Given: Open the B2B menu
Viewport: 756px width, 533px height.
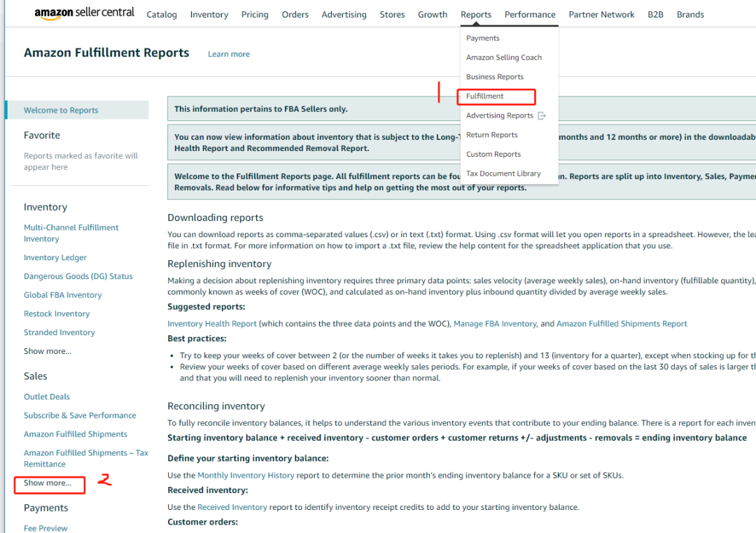Looking at the screenshot, I should 655,15.
